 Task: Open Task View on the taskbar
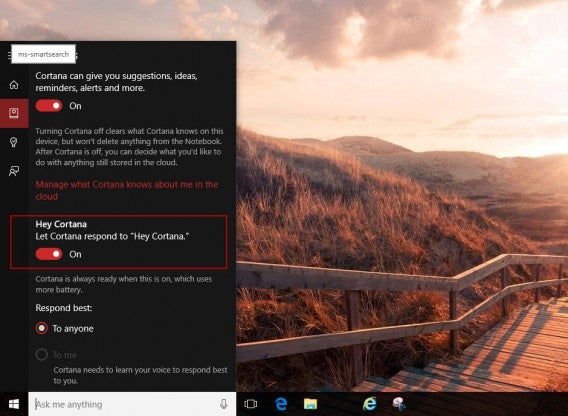pos(251,404)
